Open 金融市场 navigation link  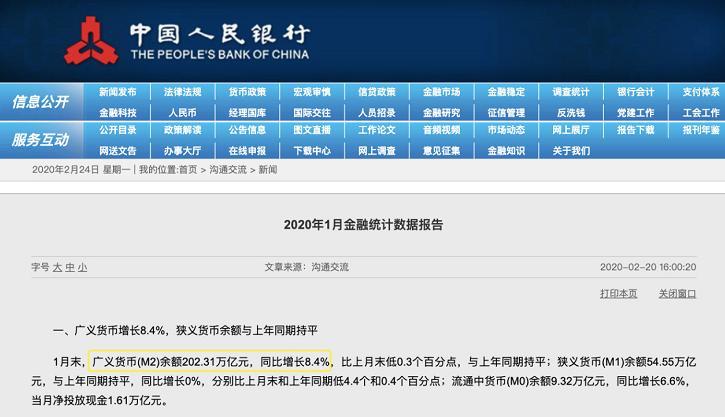(x=441, y=92)
